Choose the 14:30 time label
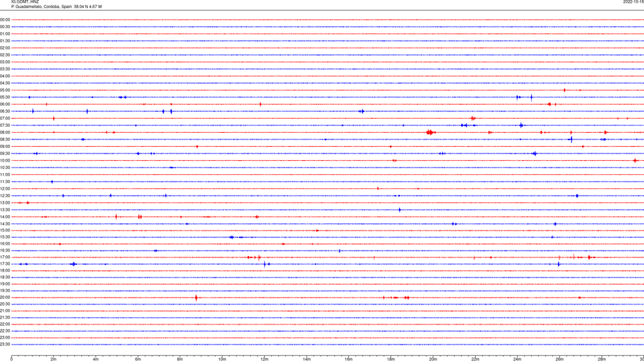This screenshot has height=362, width=644. pyautogui.click(x=5, y=224)
